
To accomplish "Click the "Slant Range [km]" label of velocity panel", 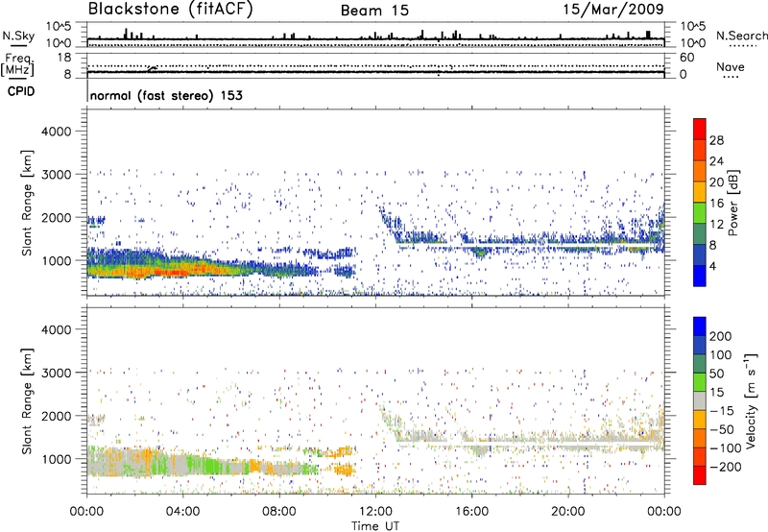I will coord(27,400).
